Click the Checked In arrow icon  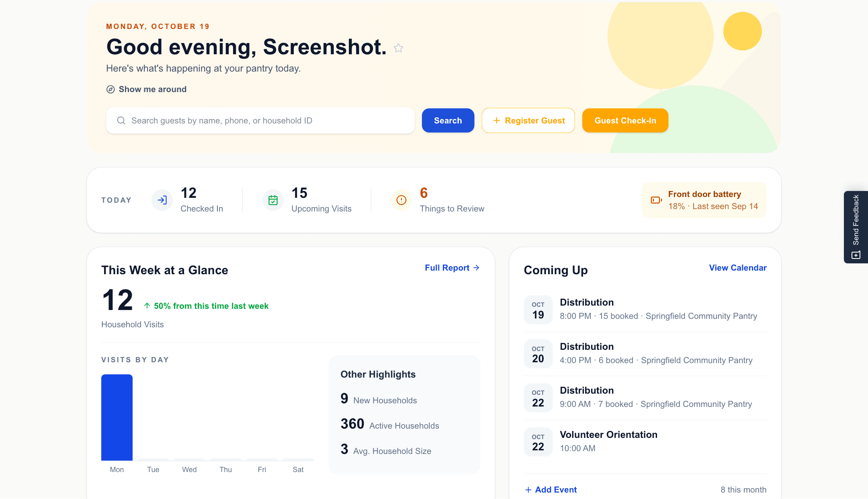click(162, 200)
